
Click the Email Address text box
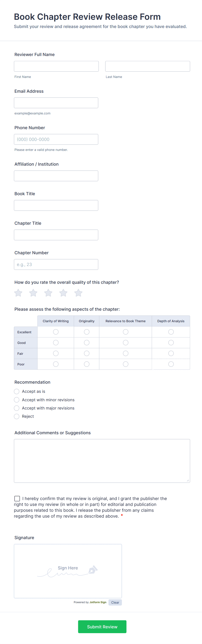point(56,103)
